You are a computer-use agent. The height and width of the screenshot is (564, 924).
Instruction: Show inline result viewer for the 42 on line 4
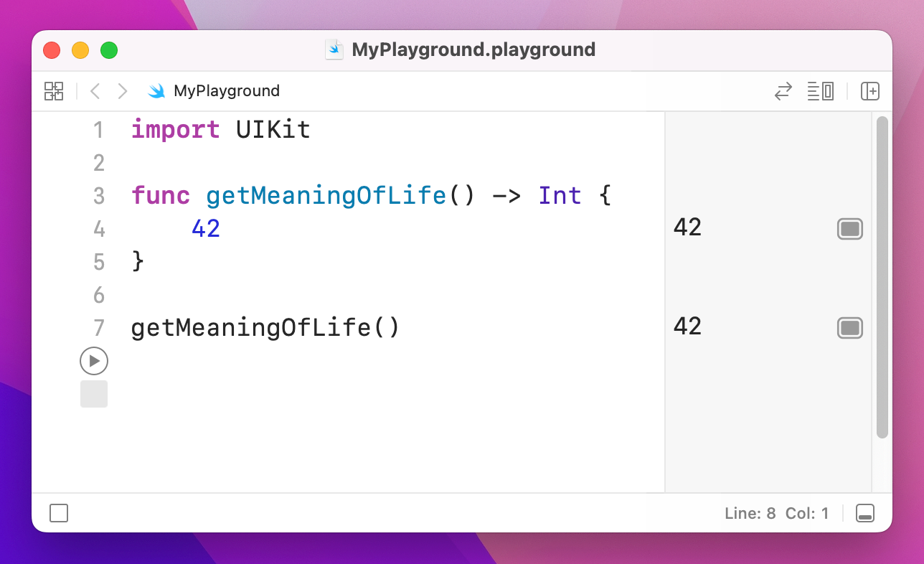[849, 228]
